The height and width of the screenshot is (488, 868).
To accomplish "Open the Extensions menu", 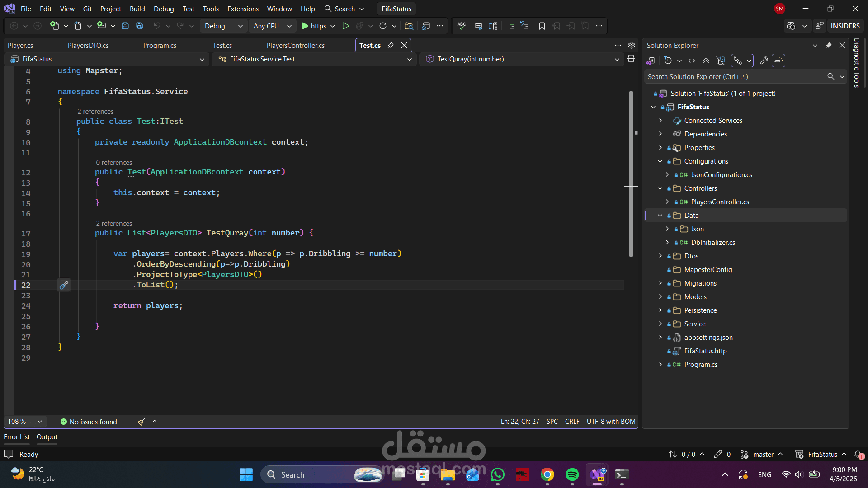I will [243, 9].
